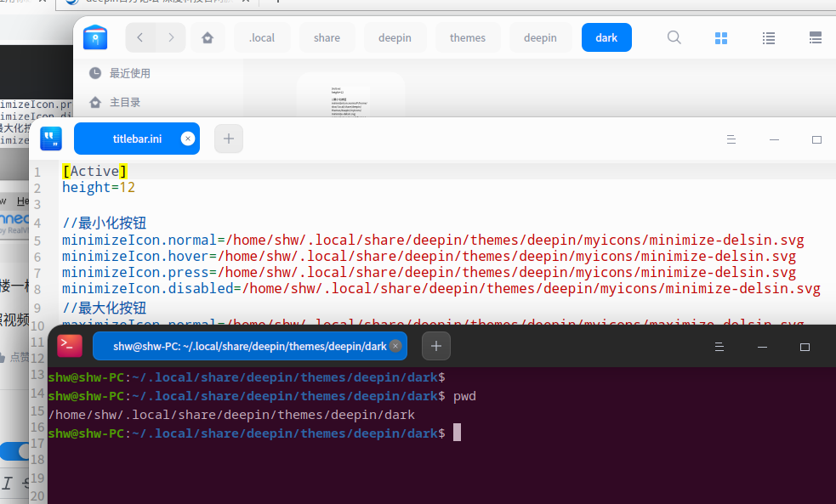Maximize the text editor window

click(816, 139)
